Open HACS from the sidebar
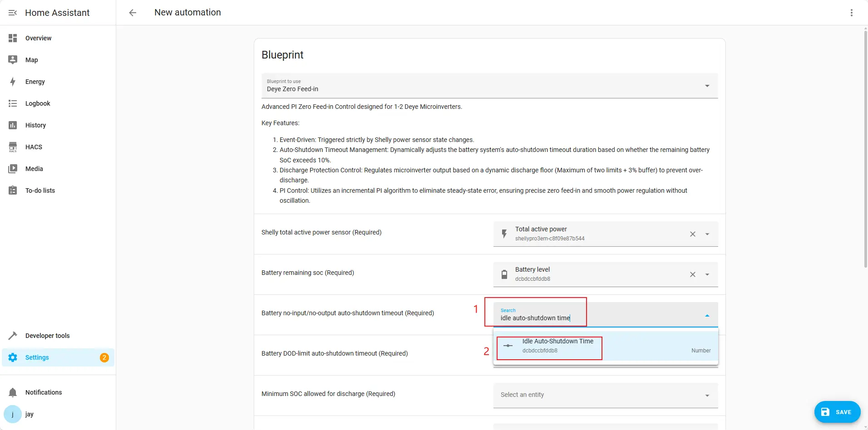This screenshot has height=430, width=868. [34, 147]
